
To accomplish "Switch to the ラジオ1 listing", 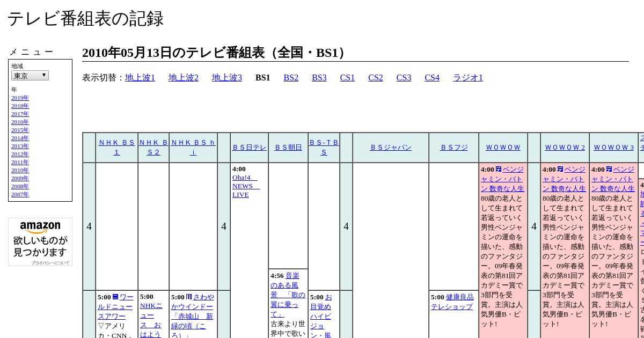I will (468, 78).
